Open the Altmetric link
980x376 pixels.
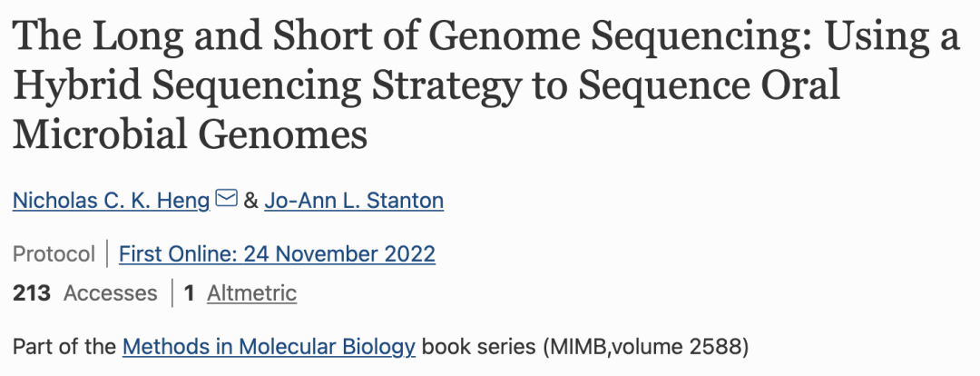[x=252, y=292]
